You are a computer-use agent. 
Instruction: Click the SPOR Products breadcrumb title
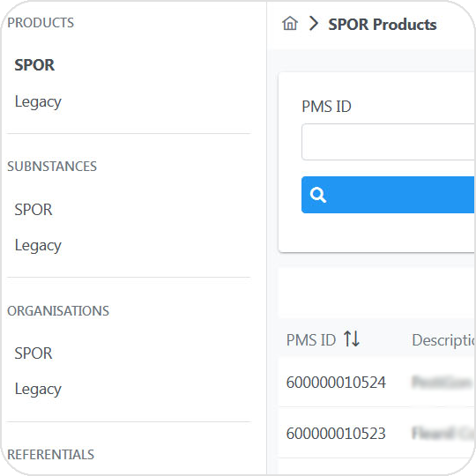(x=383, y=25)
